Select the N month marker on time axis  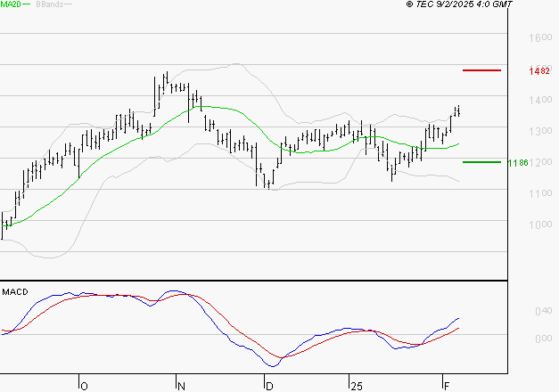click(x=181, y=384)
